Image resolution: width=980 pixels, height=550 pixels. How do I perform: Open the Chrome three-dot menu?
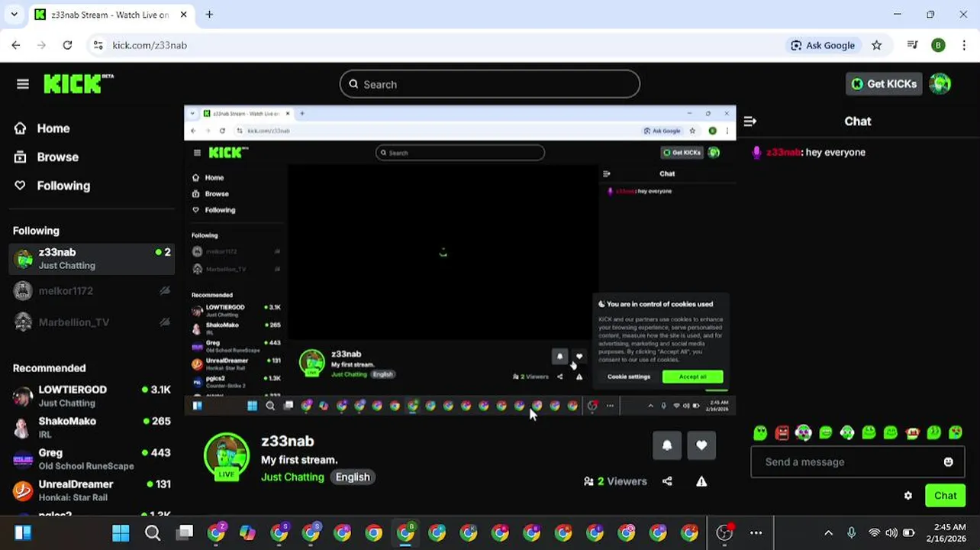(x=963, y=45)
